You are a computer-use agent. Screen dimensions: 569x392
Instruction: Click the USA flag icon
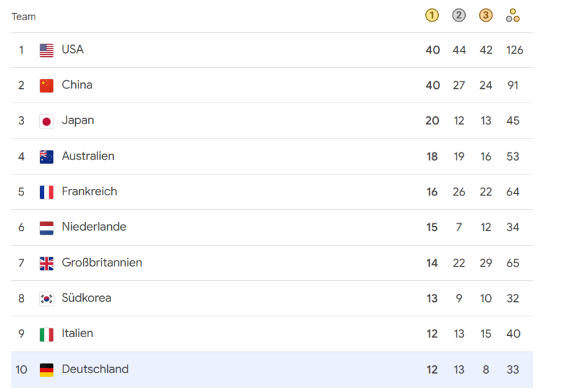point(46,50)
